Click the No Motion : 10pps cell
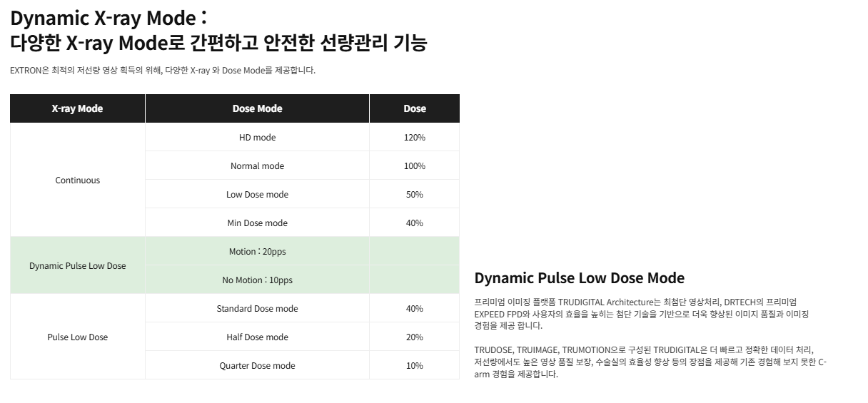868x403 pixels. 258,280
